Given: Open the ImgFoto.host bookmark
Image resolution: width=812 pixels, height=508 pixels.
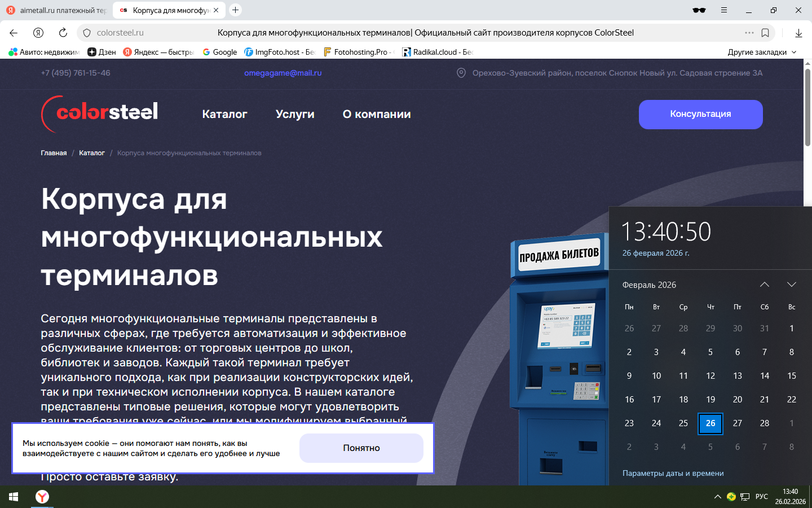Looking at the screenshot, I should click(x=279, y=52).
